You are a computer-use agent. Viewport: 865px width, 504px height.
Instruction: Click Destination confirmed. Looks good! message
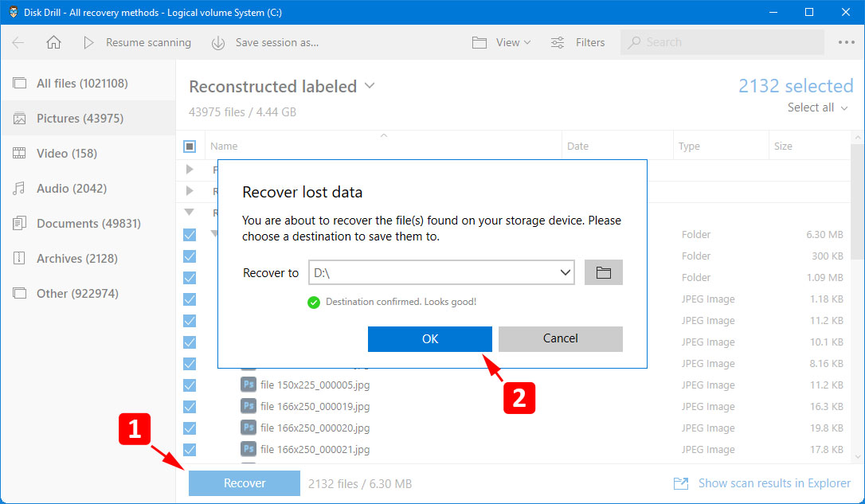[x=401, y=302]
